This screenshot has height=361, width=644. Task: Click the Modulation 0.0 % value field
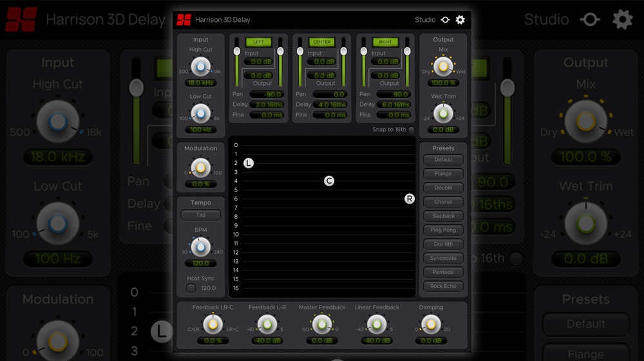pyautogui.click(x=201, y=184)
